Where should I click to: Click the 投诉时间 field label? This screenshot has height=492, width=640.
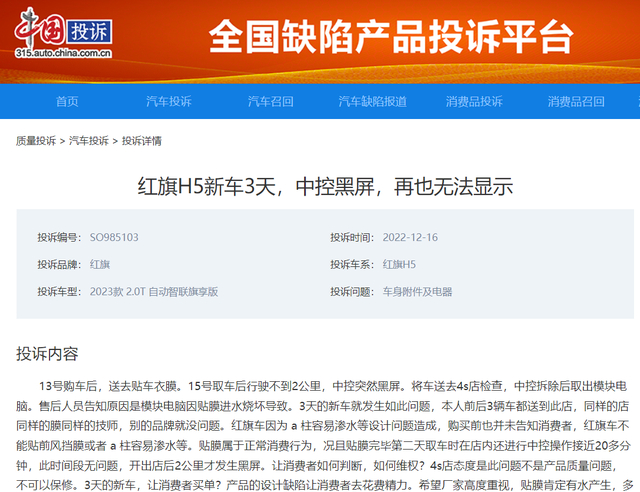coord(352,237)
